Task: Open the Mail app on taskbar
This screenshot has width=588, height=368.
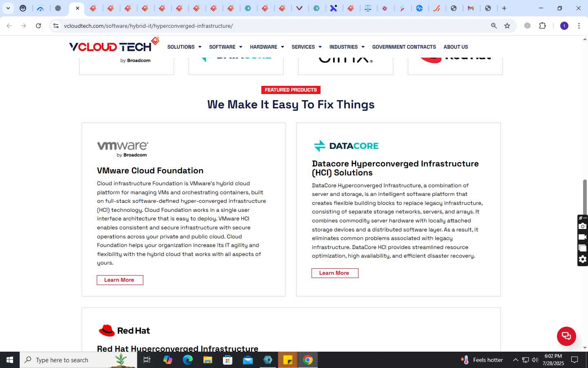Action: point(248,360)
